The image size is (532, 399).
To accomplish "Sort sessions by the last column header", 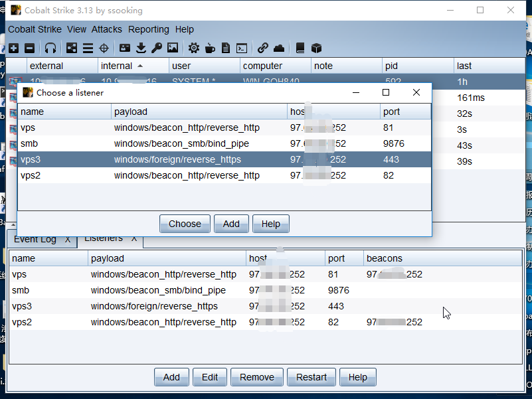I will [x=489, y=66].
